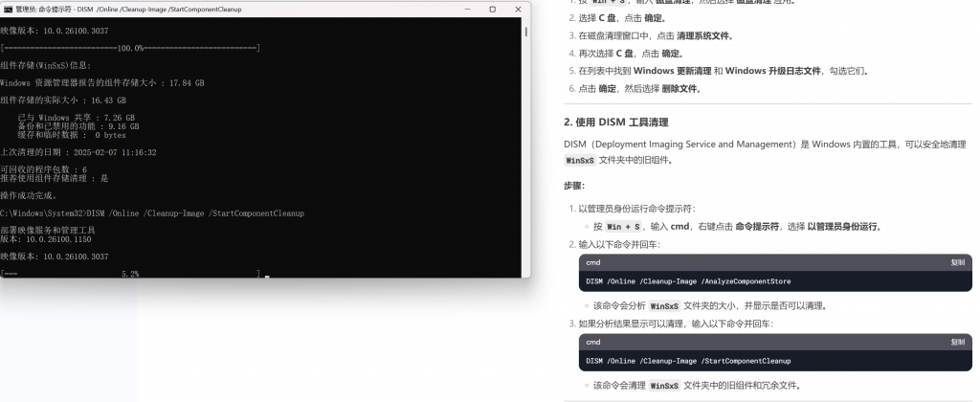Click the line '如果分析结果显示可以清理，输入以下命令并回车'
980x402 pixels.
coord(677,324)
